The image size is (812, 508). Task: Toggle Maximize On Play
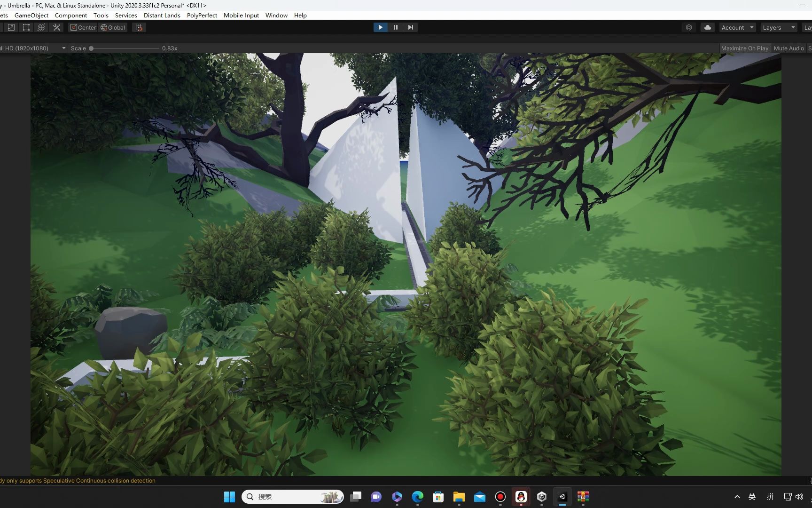coord(745,48)
